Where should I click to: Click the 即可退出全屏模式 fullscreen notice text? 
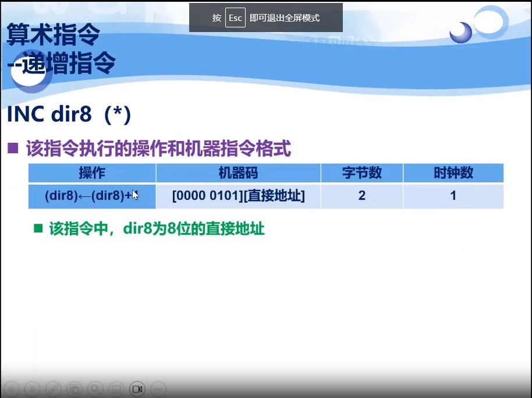click(285, 17)
